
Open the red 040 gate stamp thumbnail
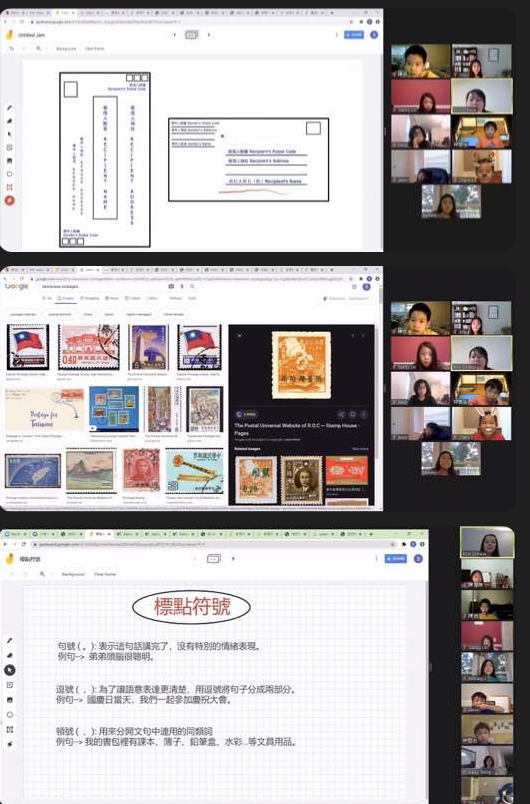(x=88, y=347)
